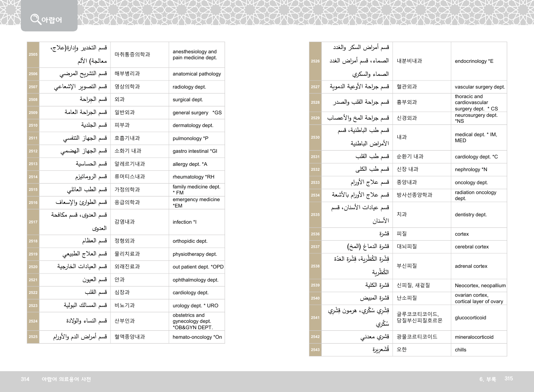Image resolution: width=534 pixels, height=392 pixels.
Task: Click the 'glucocorticoid' English term
Action: click(470, 318)
